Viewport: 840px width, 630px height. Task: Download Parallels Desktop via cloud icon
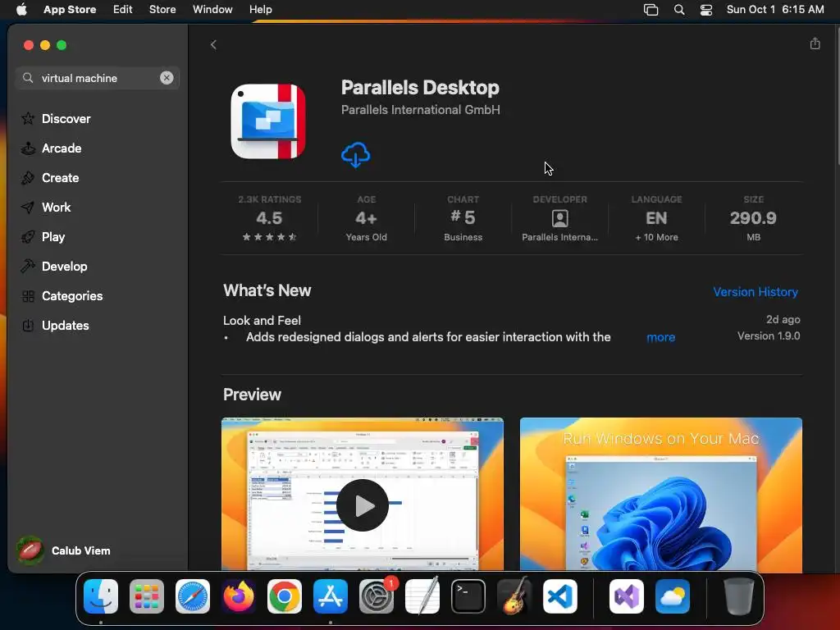355,155
